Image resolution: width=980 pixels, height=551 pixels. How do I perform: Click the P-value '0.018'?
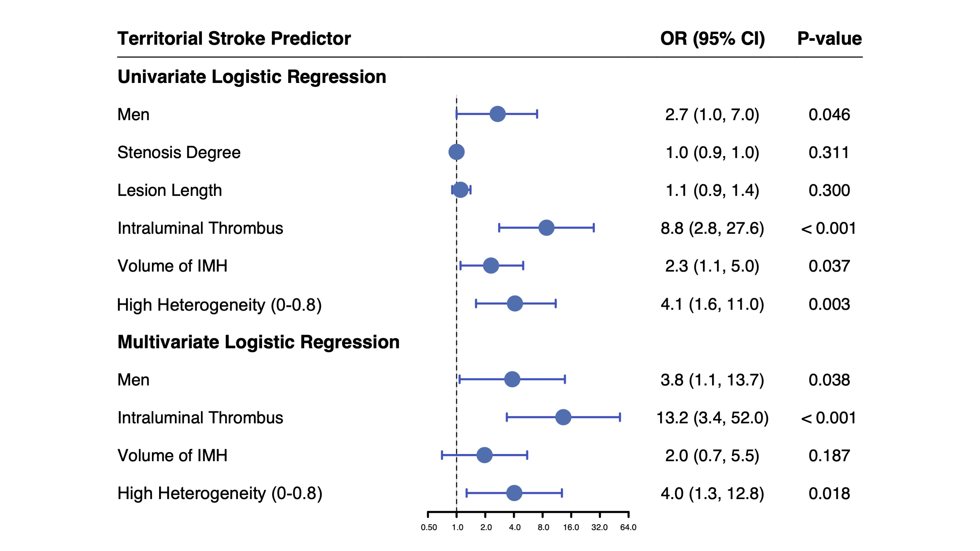829,494
